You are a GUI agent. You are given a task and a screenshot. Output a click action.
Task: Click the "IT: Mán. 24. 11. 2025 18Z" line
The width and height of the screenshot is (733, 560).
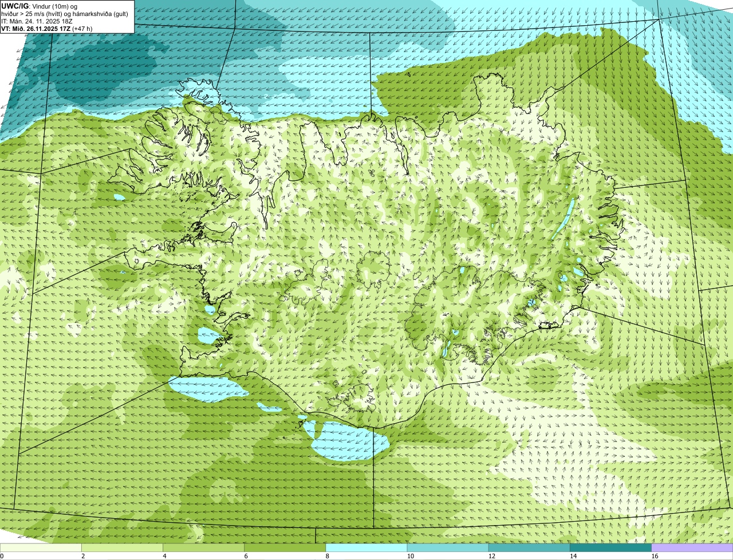click(x=37, y=21)
